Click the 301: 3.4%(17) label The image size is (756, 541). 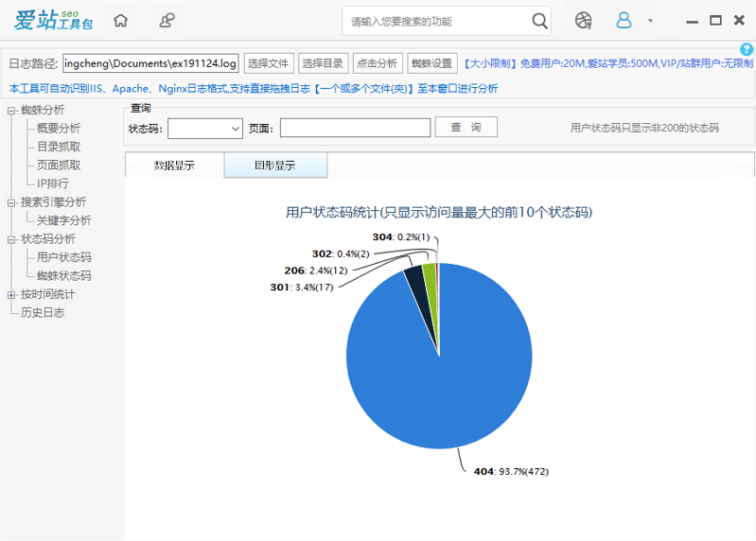coord(302,288)
